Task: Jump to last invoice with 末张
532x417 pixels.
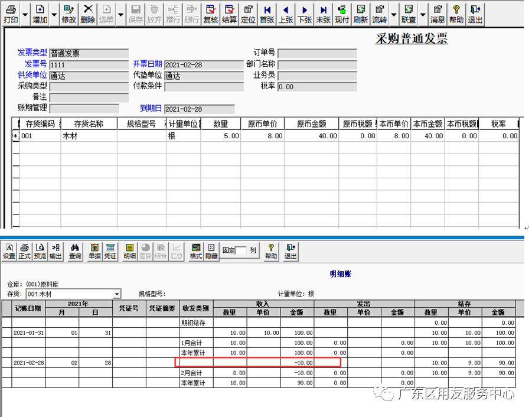Action: click(323, 14)
